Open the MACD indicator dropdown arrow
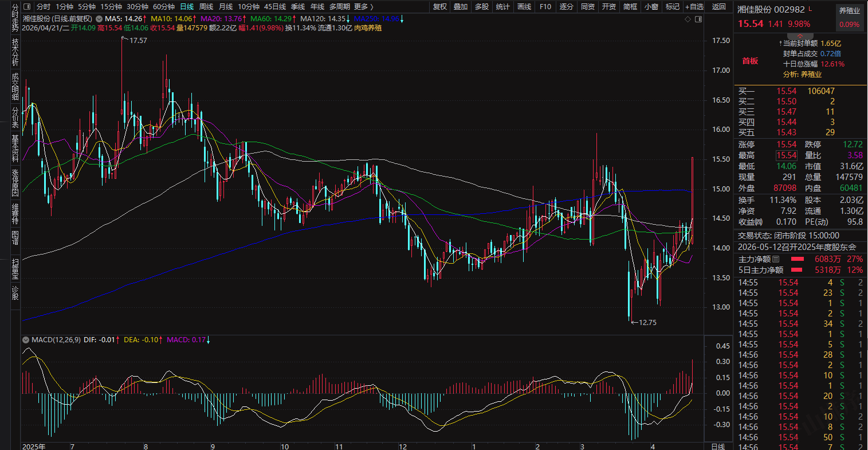 pos(26,340)
